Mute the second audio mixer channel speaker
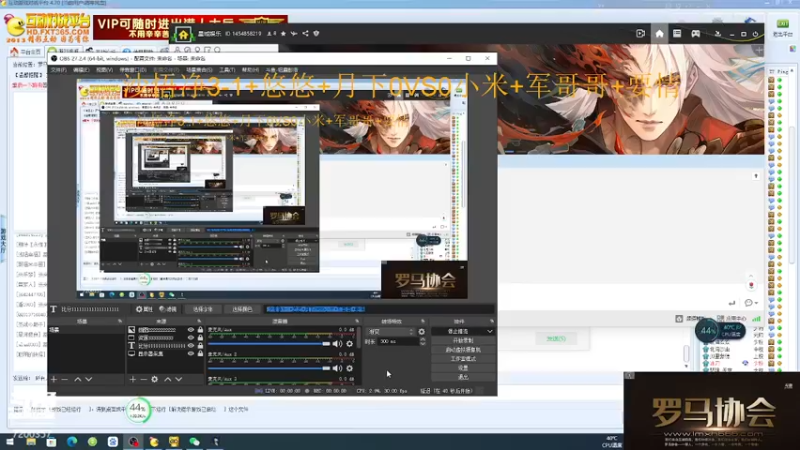Screen dimensions: 800x450 337,368
